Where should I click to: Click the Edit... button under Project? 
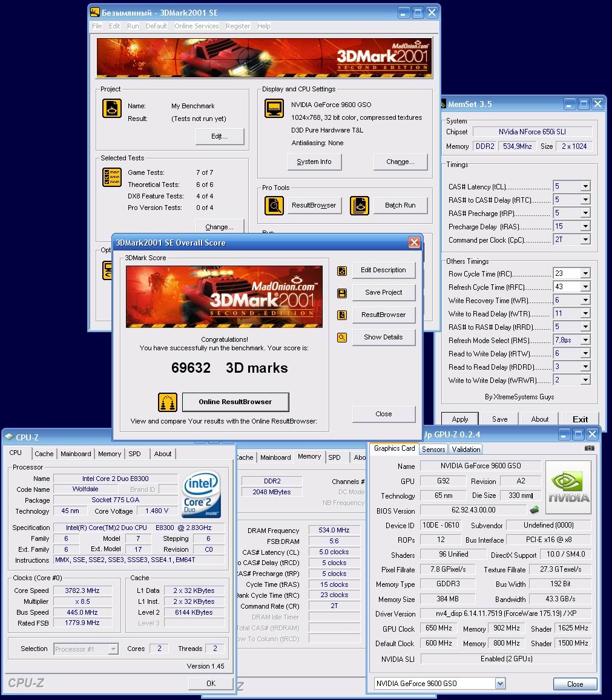219,136
